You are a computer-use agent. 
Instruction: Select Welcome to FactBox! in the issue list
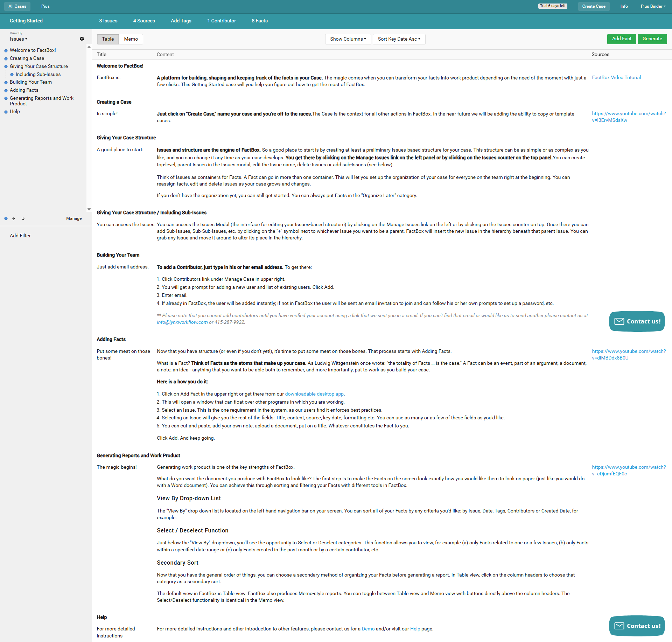click(33, 50)
